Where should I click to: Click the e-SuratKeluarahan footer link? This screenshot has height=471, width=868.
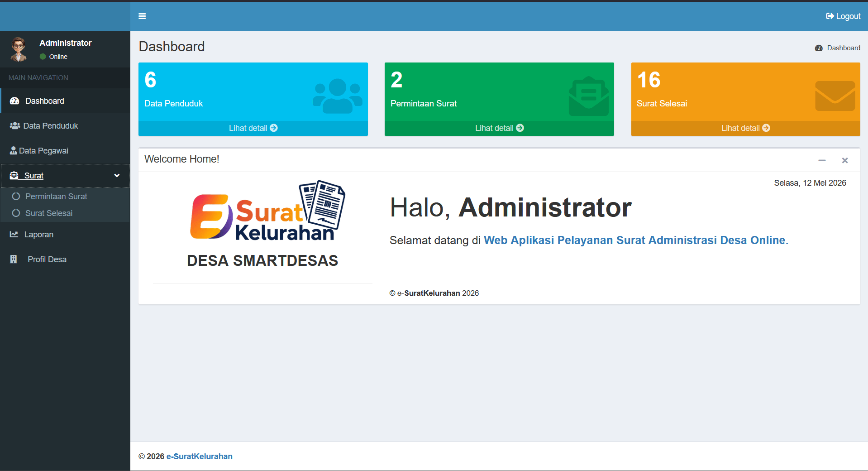pos(200,457)
